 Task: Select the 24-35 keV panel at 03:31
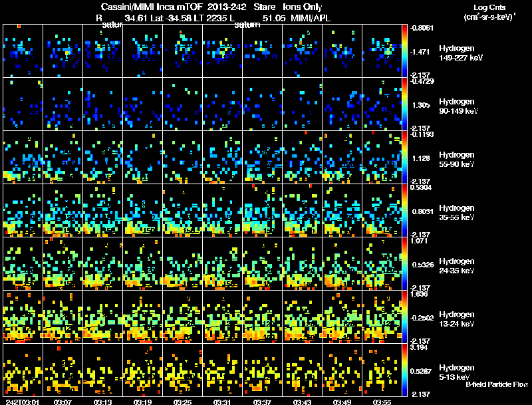point(222,264)
